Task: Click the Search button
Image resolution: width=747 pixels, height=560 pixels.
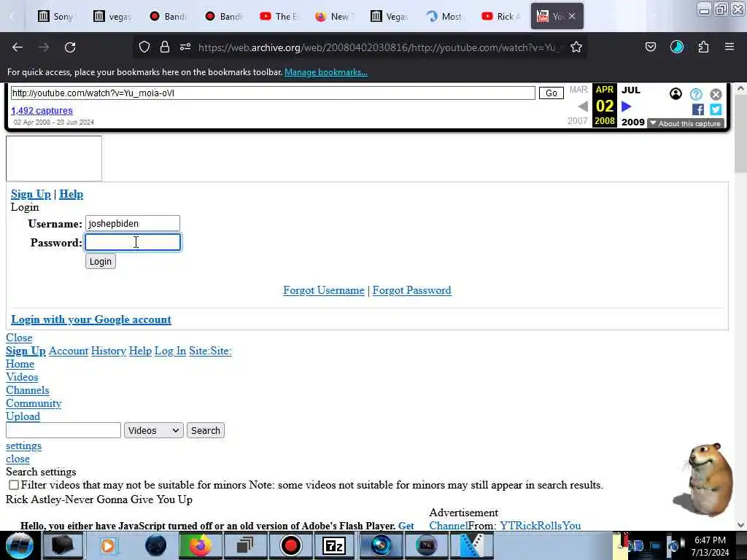Action: tap(205, 430)
